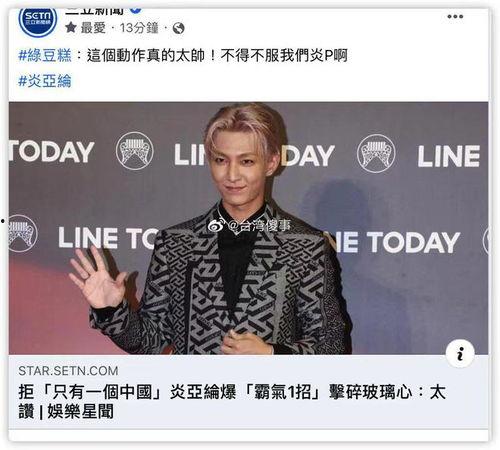This screenshot has width=500, height=450.
Task: Open the STAR.SETN.COM source domain
Action: click(68, 371)
